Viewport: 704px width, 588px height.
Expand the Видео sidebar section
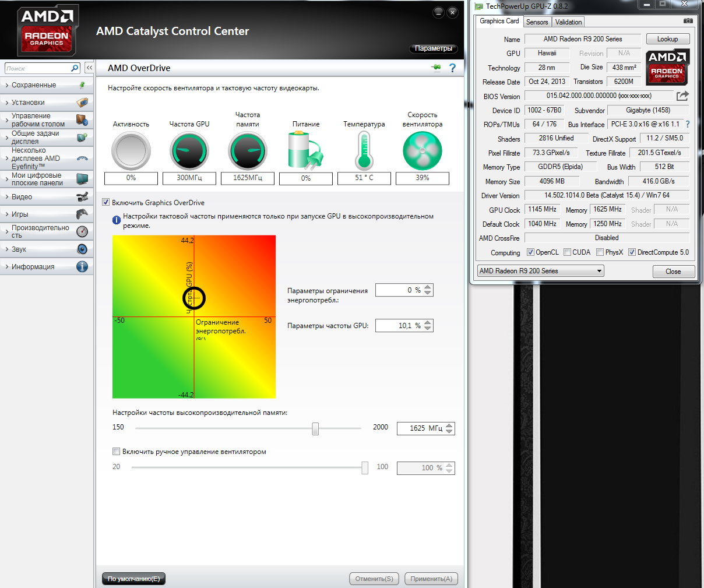click(x=47, y=197)
